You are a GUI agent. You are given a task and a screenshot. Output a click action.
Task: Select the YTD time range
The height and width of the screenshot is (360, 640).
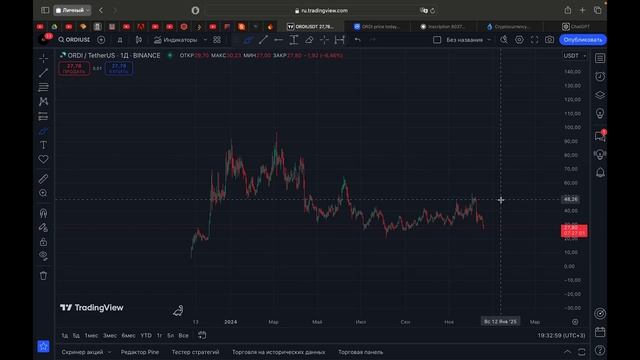tap(146, 336)
